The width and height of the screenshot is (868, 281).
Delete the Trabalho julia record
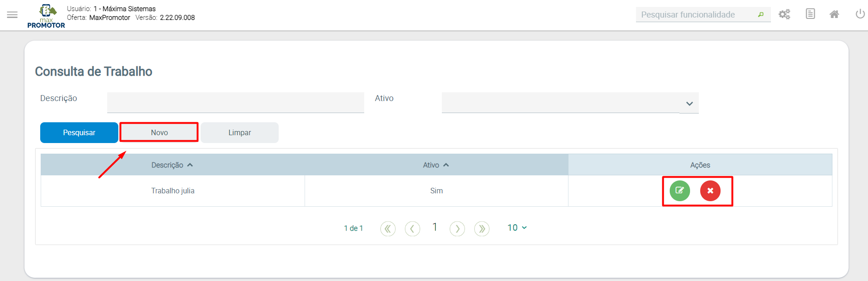710,191
